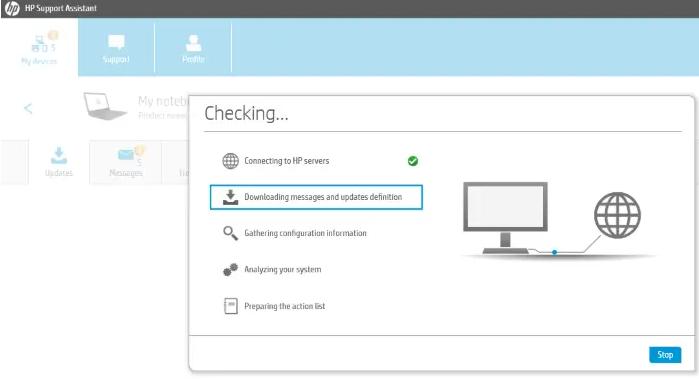
Task: Select 'Analyzing your system' text
Action: click(283, 270)
